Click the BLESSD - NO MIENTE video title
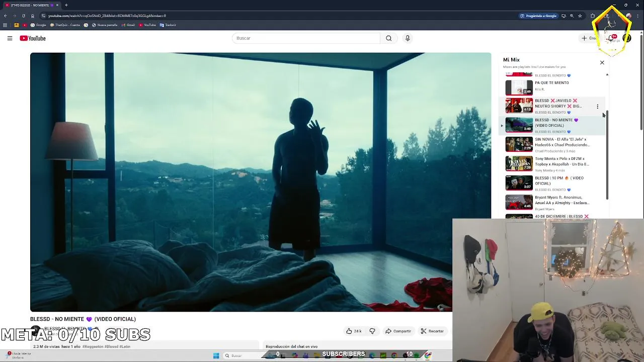The height and width of the screenshot is (362, 644). pos(83,319)
